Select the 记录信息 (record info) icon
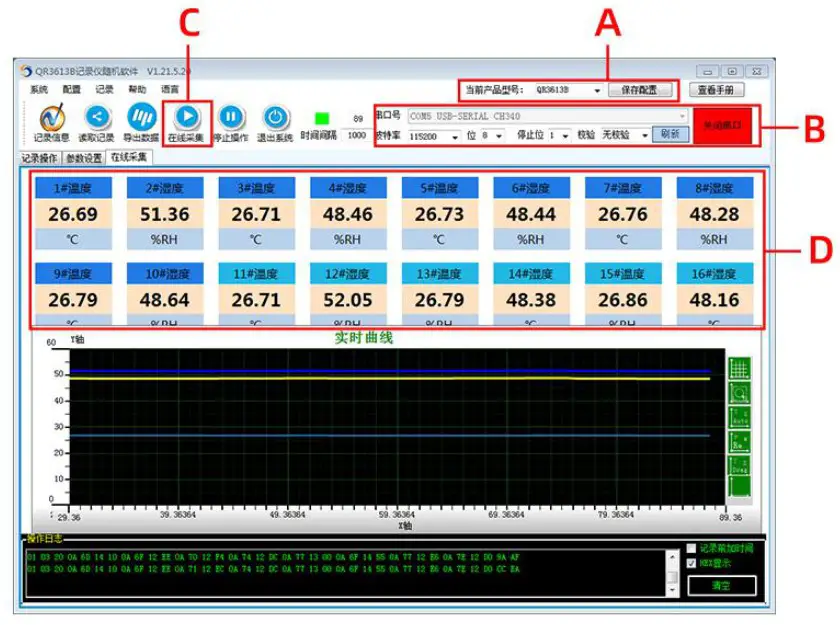Screen dimensions: 840x625 pyautogui.click(x=50, y=117)
